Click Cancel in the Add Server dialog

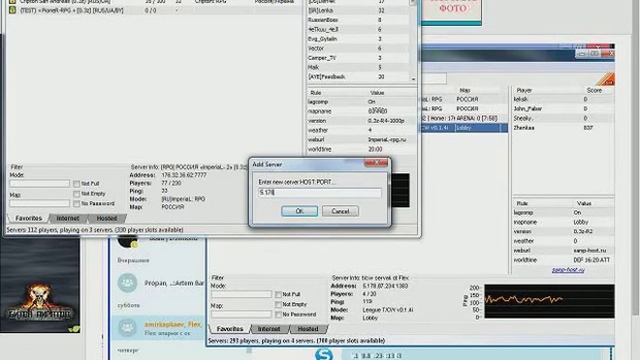point(340,211)
